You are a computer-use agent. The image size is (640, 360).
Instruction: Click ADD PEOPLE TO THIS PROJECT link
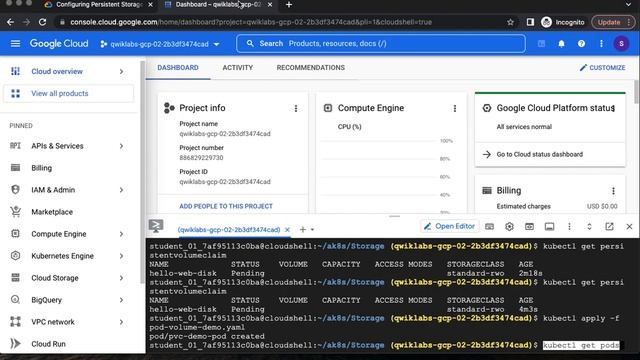click(226, 206)
